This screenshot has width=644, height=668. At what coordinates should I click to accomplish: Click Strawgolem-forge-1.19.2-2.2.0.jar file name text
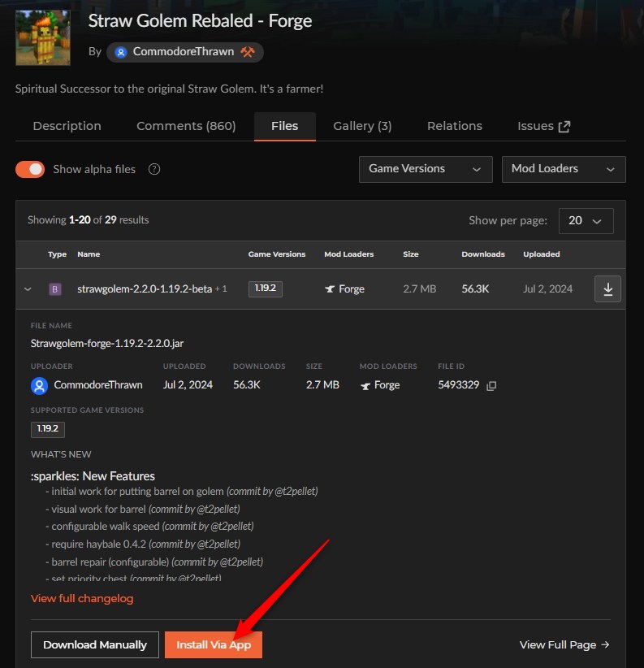tap(107, 344)
